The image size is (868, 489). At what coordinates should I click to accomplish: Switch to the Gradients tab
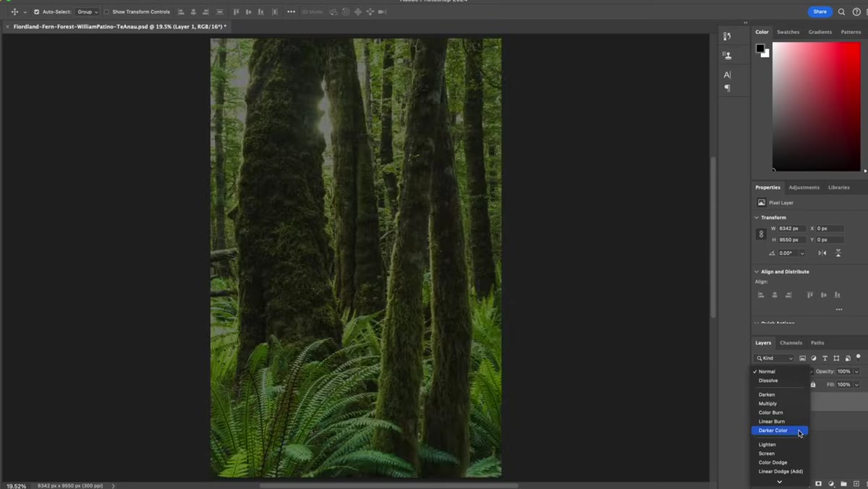pos(820,32)
